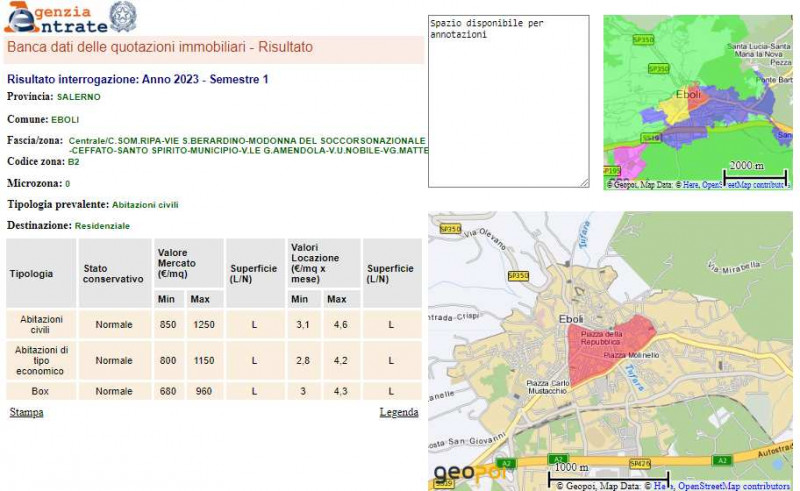Click the Banca dati delle quotazioni immobiliari title
Image resolution: width=800 pixels, height=491 pixels.
(160, 47)
